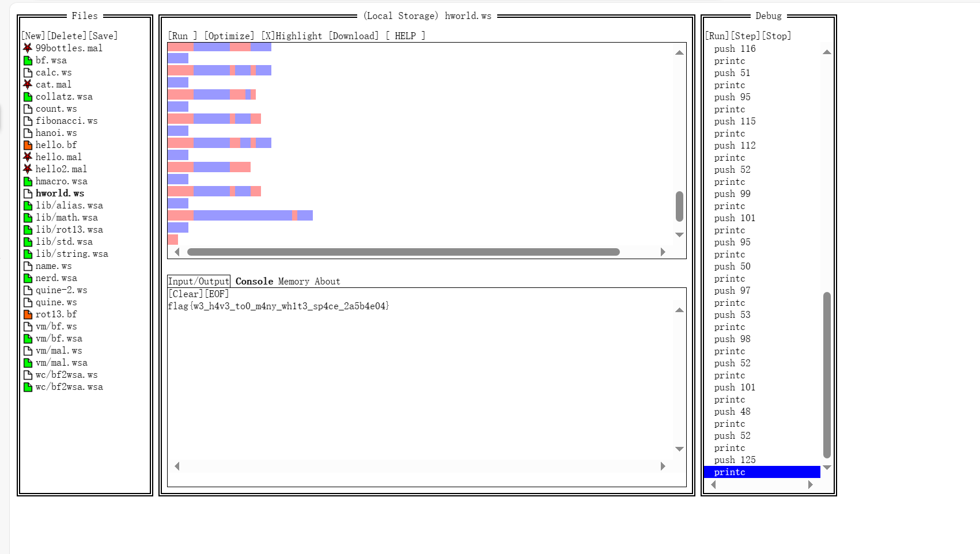
Task: Open the About tab
Action: point(327,281)
